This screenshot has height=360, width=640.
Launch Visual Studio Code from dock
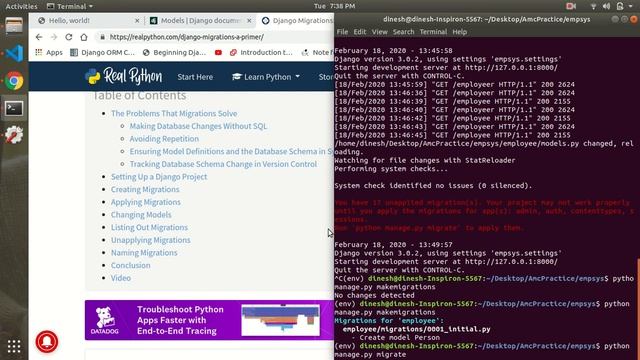coord(14,53)
